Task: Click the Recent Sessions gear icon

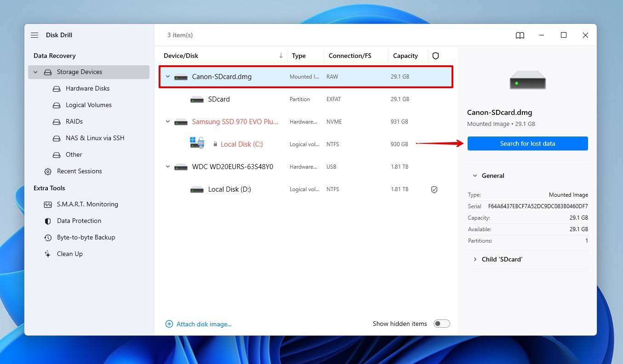Action: click(48, 171)
